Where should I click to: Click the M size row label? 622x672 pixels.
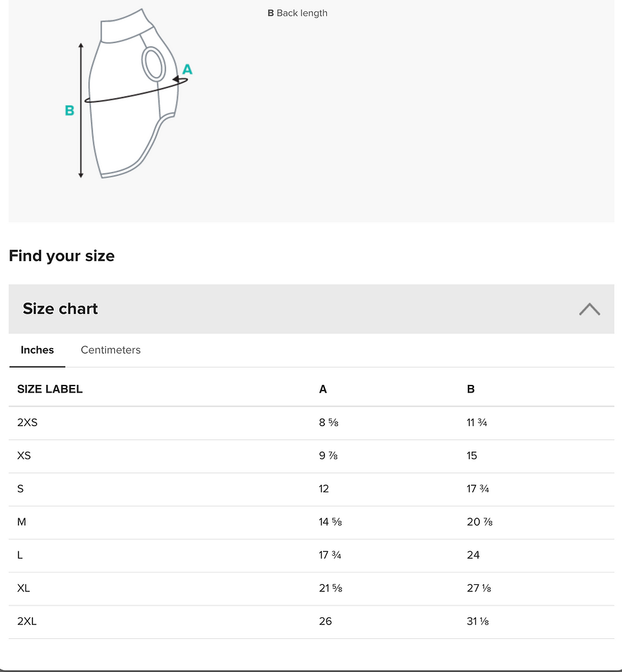click(x=22, y=522)
